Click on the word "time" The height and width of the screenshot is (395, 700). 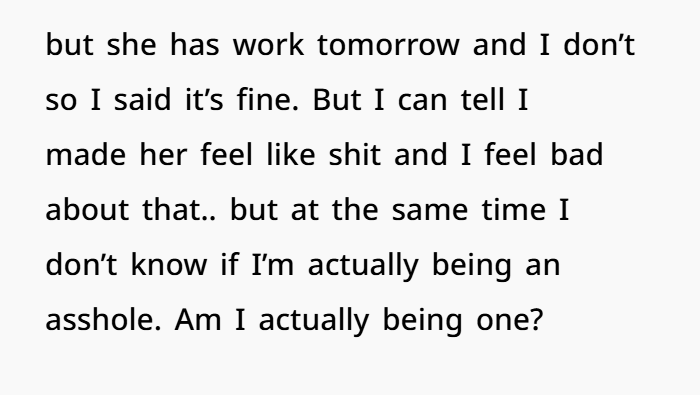click(513, 209)
